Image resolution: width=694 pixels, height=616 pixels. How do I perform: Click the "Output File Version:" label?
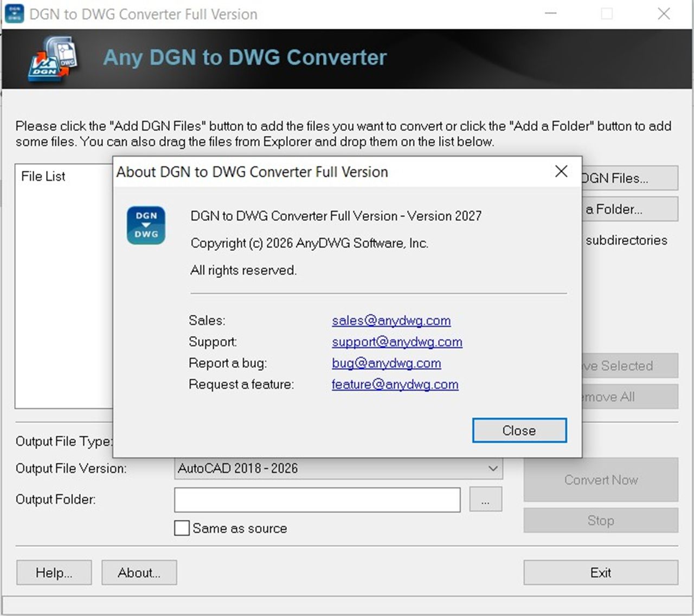tap(71, 468)
